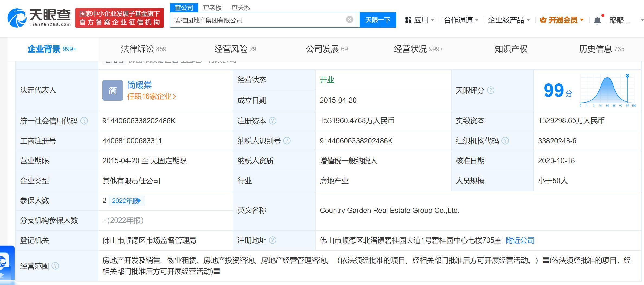Click the 开业 status text
Screen dimensions: 644x285
(x=327, y=80)
